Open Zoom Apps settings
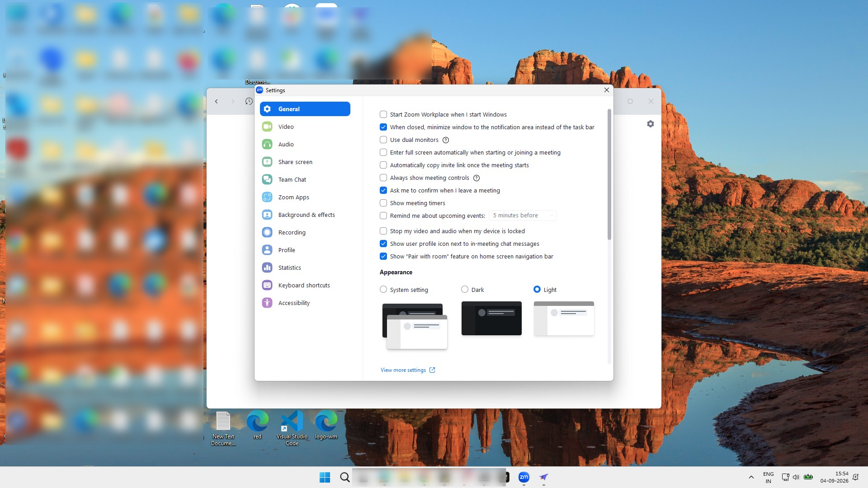The height and width of the screenshot is (488, 868). (x=305, y=197)
